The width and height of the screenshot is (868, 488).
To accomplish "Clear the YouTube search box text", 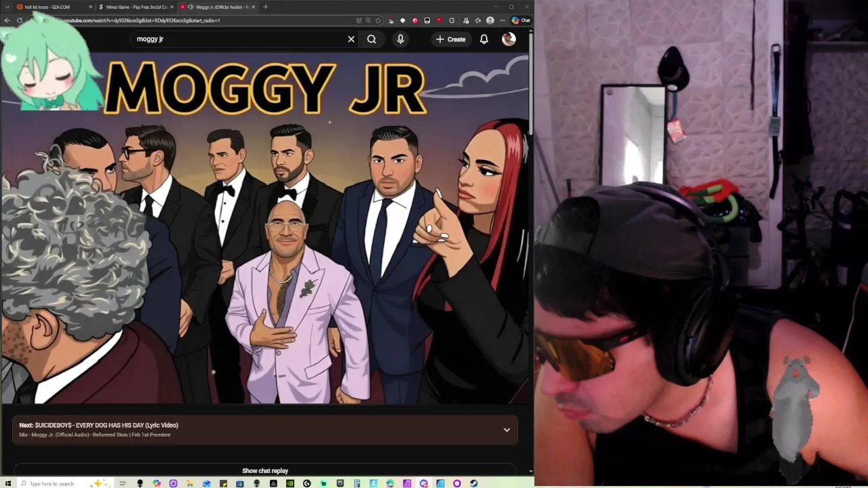I will point(351,39).
